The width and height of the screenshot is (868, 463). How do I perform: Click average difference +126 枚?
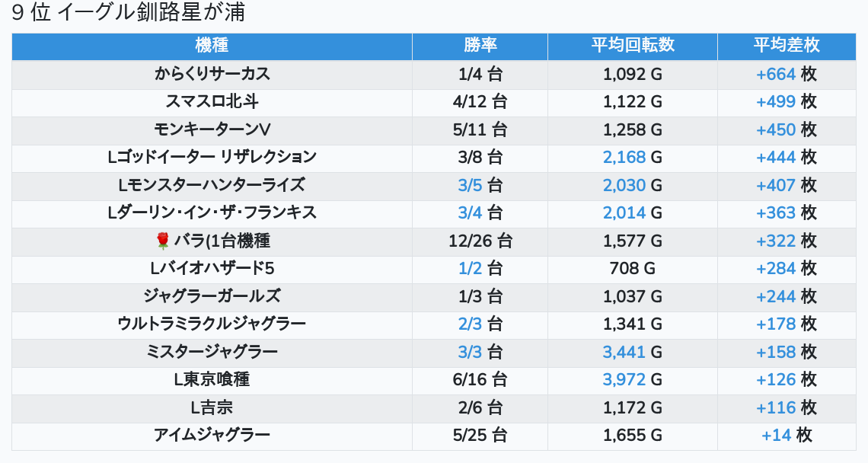click(787, 379)
